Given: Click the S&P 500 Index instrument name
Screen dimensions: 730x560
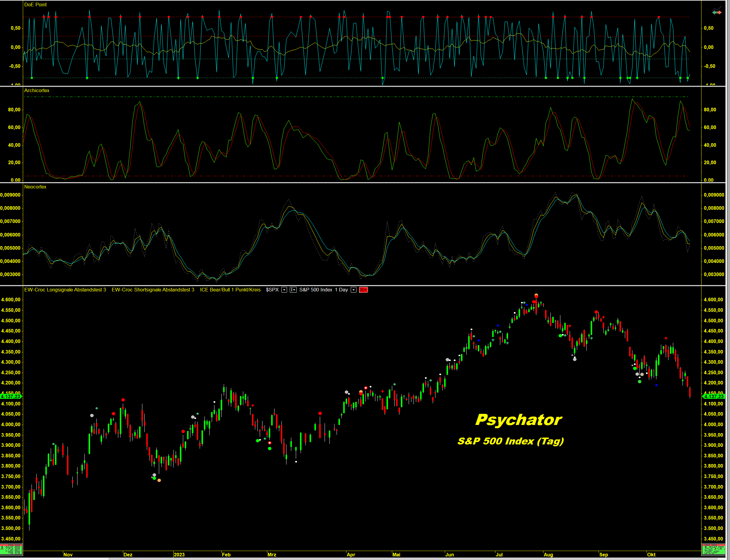Looking at the screenshot, I should [316, 290].
